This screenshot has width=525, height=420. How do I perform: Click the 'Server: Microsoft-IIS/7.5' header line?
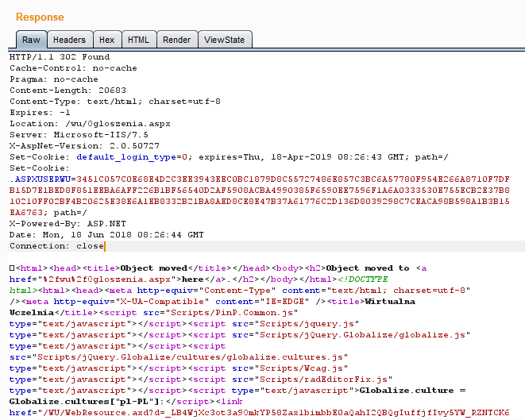[79, 134]
